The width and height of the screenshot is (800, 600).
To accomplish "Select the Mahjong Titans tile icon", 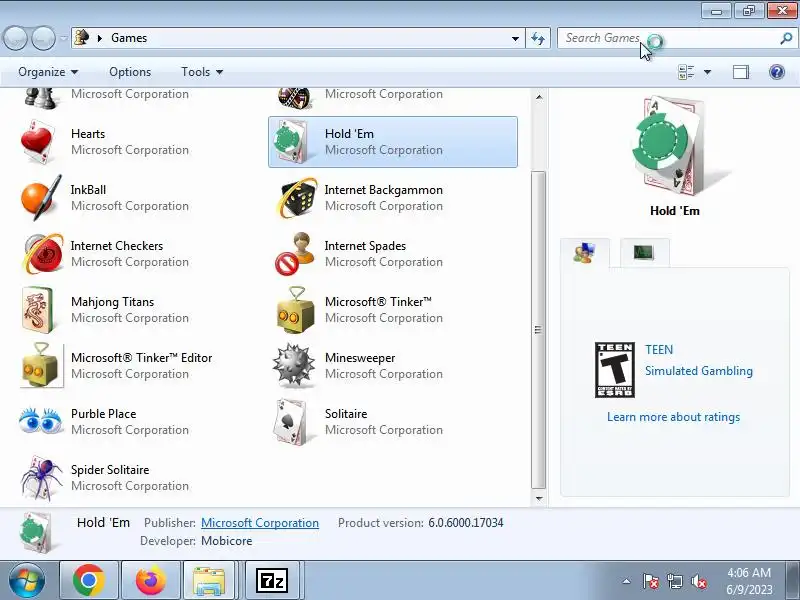I will (x=37, y=310).
